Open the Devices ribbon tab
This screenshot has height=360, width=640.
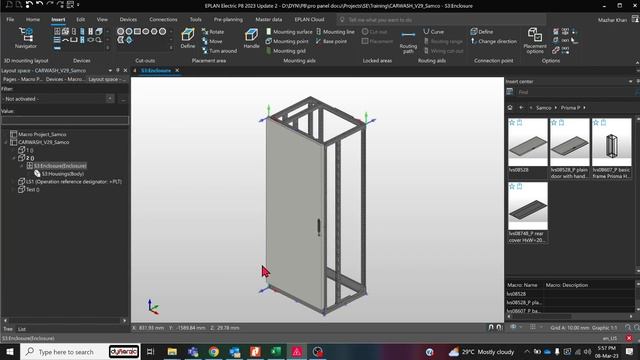coord(128,19)
